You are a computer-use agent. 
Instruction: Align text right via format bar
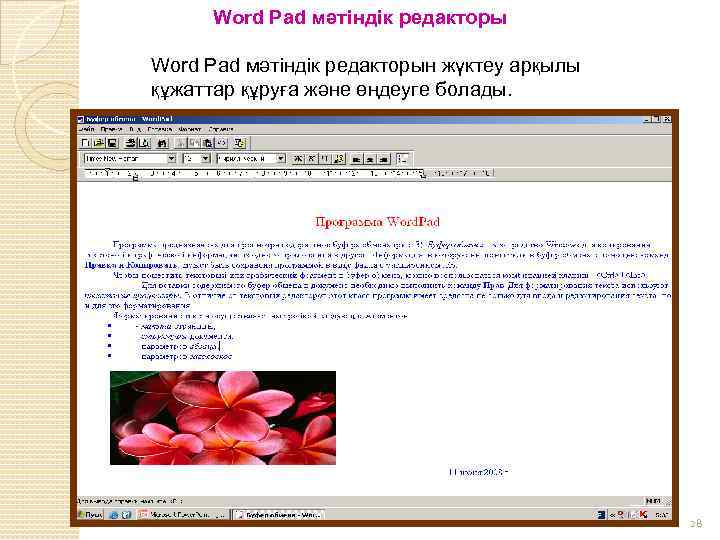point(384,159)
